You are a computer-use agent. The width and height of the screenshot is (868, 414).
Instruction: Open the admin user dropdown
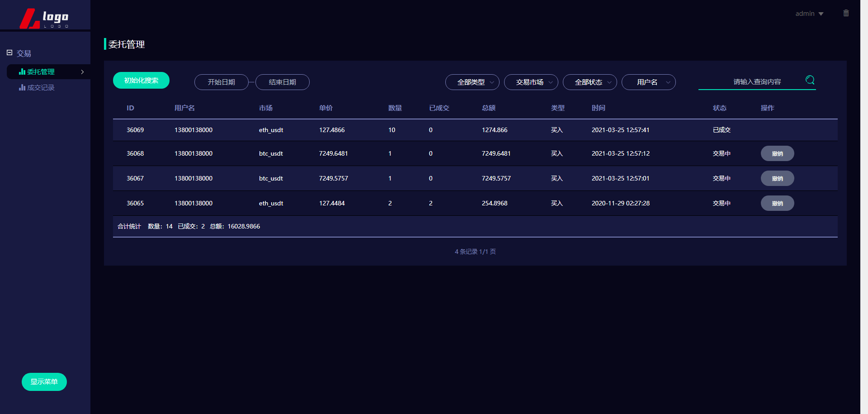pyautogui.click(x=809, y=14)
